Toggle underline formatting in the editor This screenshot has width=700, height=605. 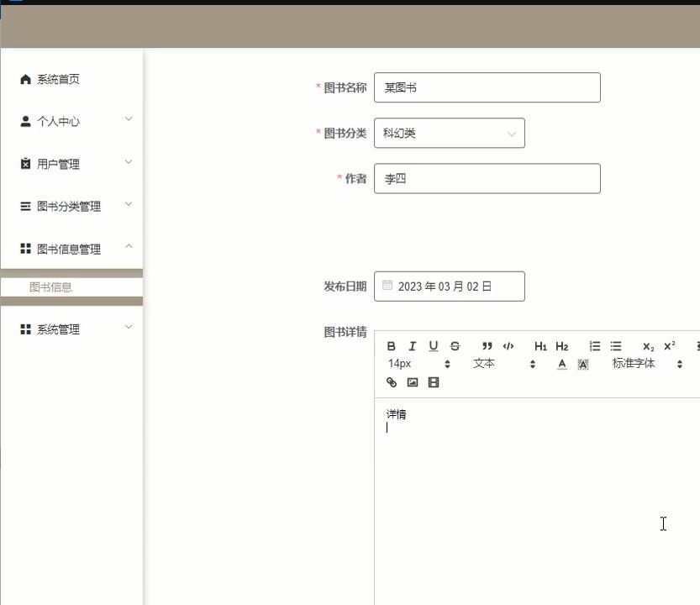434,346
